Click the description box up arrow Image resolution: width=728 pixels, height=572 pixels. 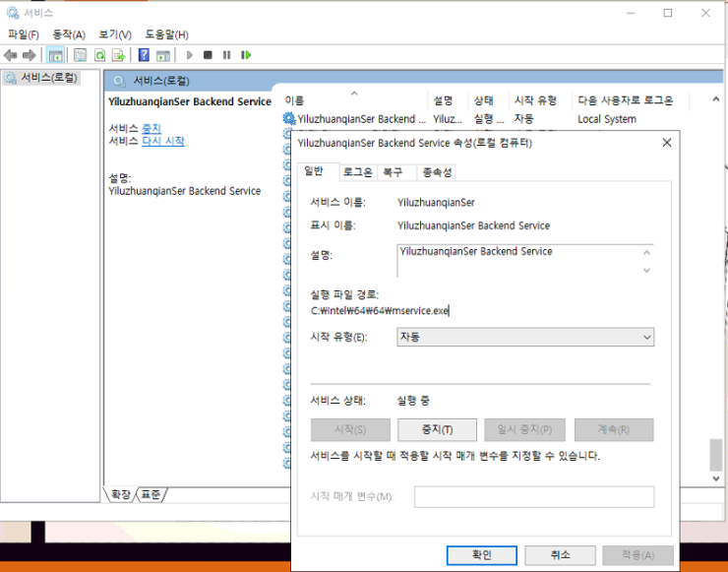(646, 253)
